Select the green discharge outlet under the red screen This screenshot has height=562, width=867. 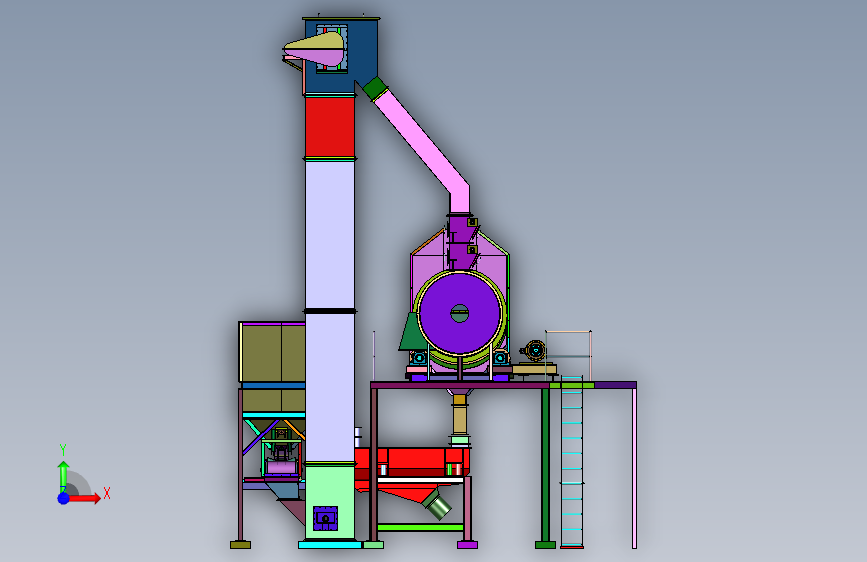click(438, 506)
